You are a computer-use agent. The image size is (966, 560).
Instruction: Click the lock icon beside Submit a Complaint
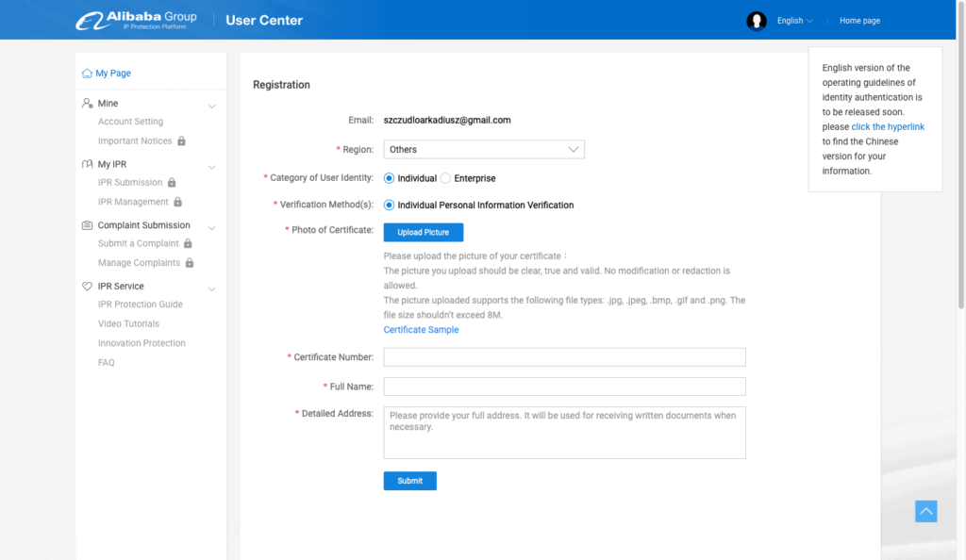189,244
